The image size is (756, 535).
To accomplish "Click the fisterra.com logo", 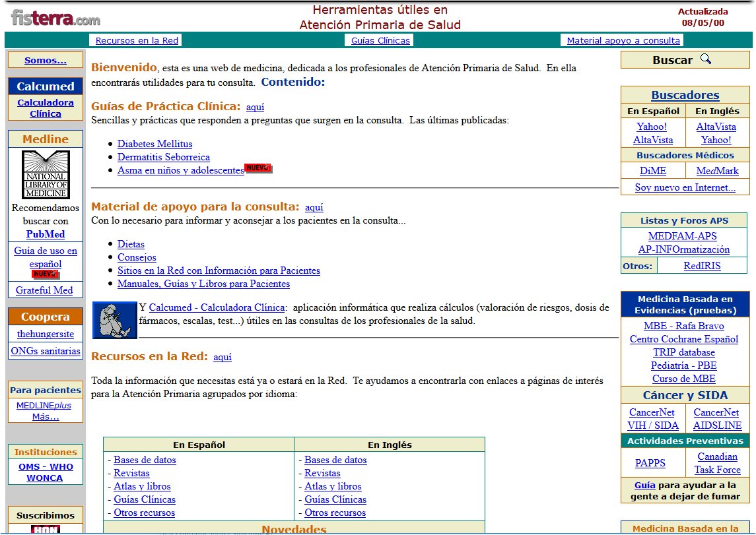I will [55, 18].
